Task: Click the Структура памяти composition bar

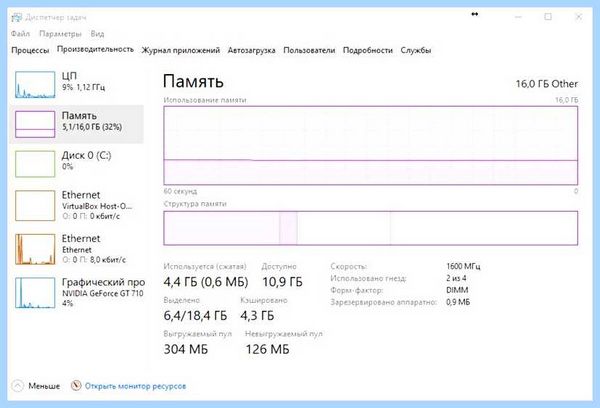Action: 370,228
